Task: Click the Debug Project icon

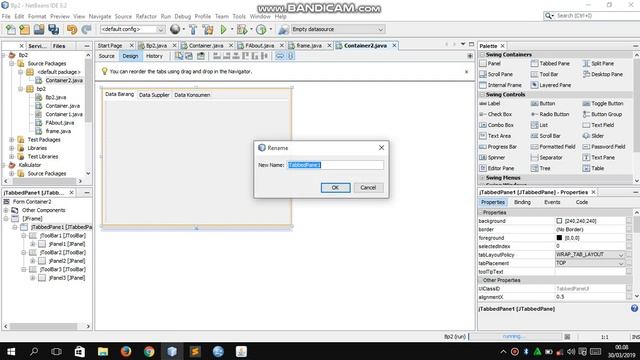Action: (x=242, y=29)
